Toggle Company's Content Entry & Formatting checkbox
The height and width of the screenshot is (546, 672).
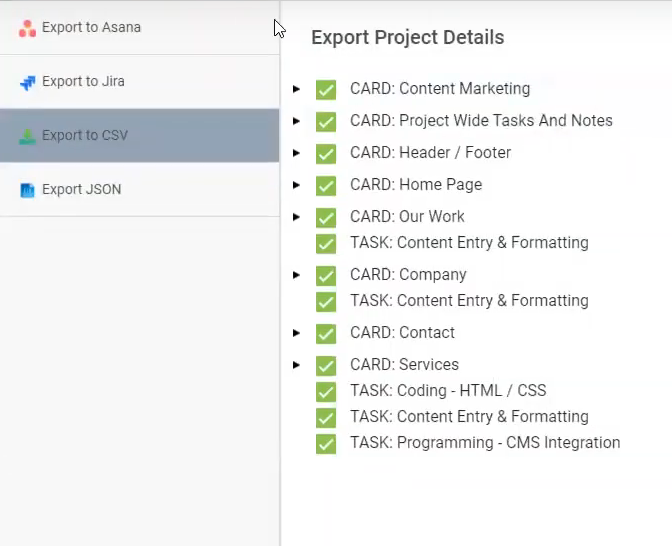[x=326, y=301]
